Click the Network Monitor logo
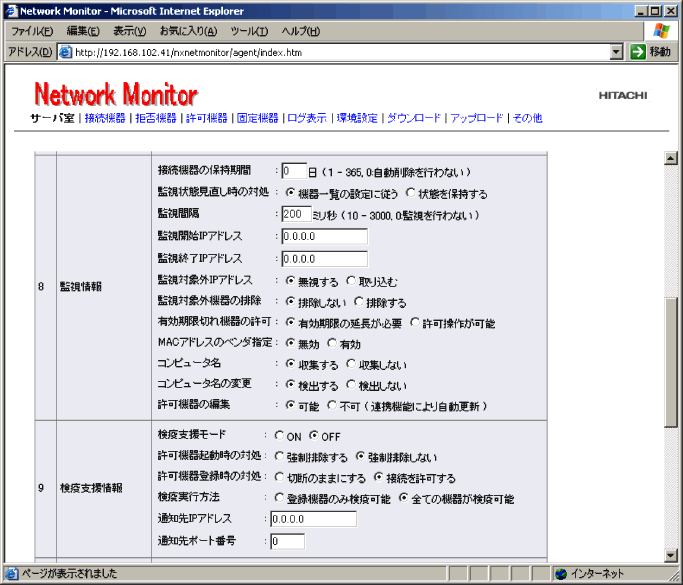The height and width of the screenshot is (585, 683). click(x=116, y=94)
